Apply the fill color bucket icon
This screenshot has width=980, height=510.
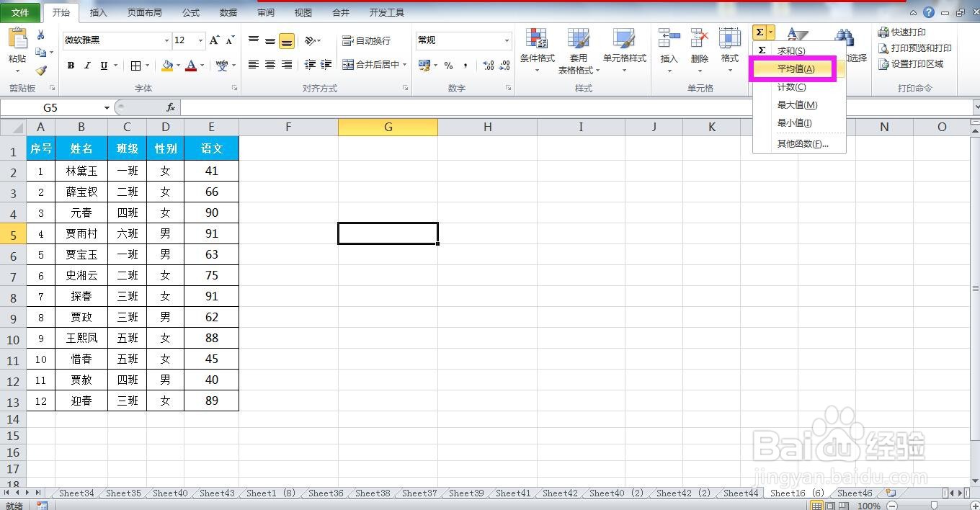168,66
